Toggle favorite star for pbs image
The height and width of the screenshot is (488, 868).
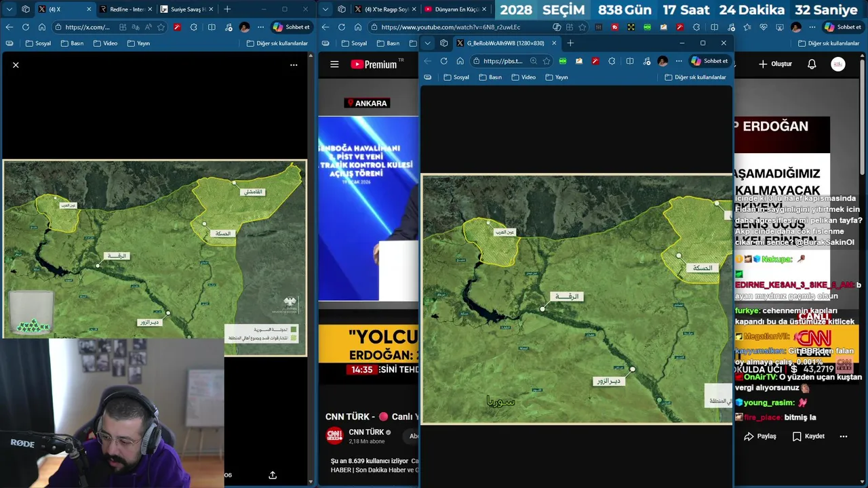point(547,61)
